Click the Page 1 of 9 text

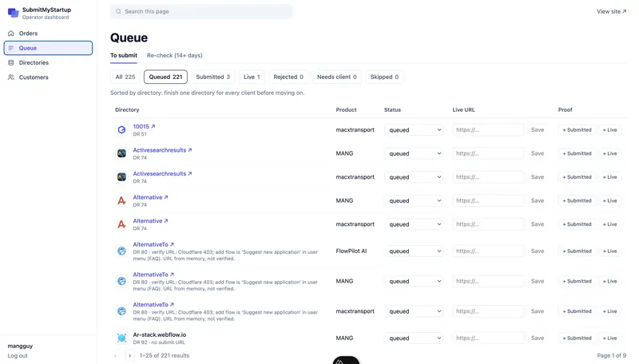point(611,356)
